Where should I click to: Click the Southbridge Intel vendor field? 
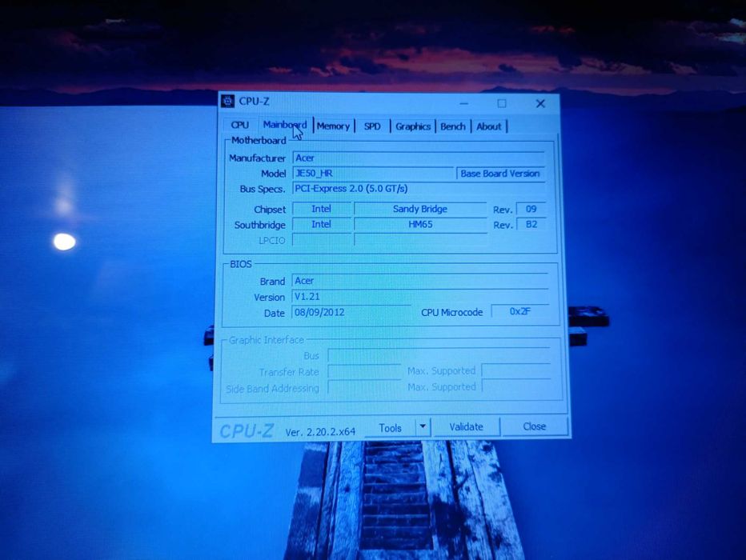321,224
